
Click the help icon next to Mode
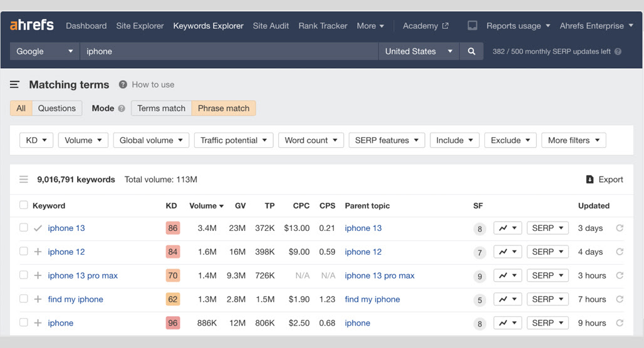click(122, 108)
